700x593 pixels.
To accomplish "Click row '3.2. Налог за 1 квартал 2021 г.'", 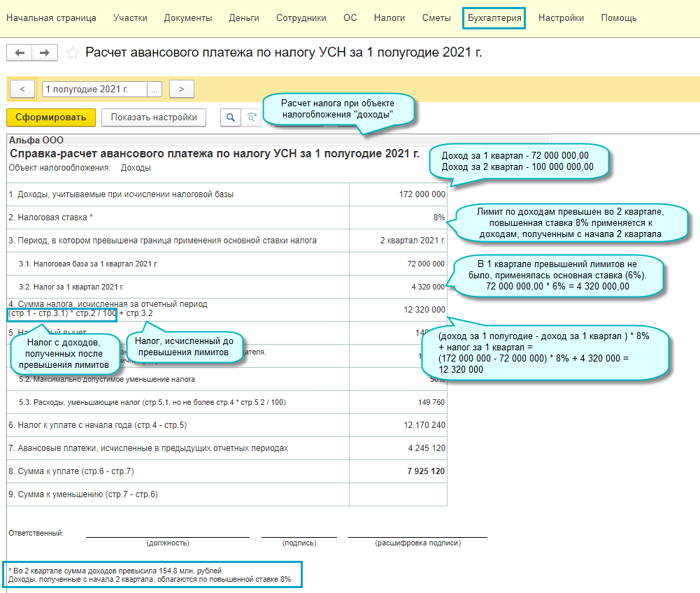I will coord(178,287).
